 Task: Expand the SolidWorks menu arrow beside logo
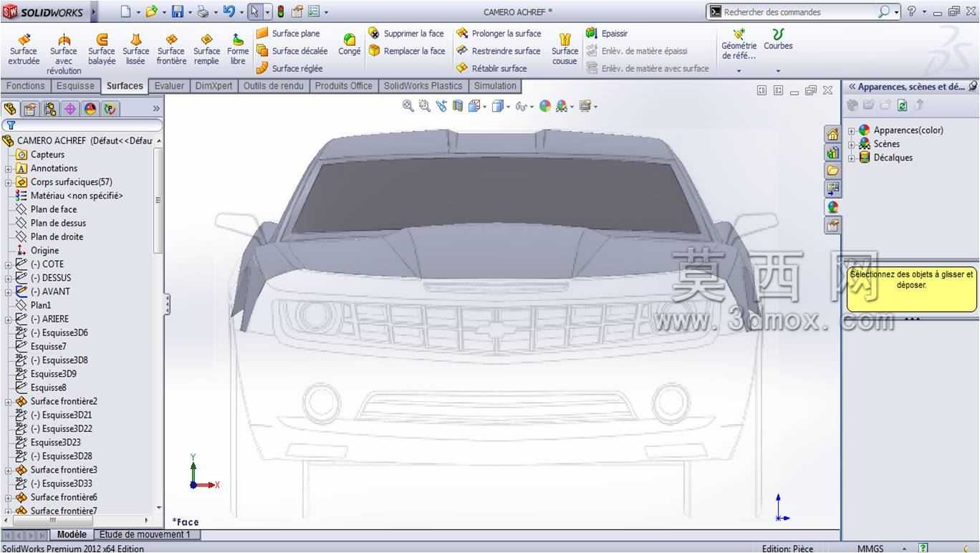click(94, 11)
